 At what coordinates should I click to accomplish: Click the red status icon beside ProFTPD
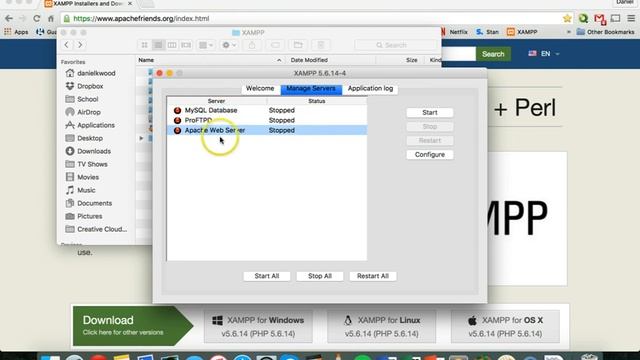point(177,120)
